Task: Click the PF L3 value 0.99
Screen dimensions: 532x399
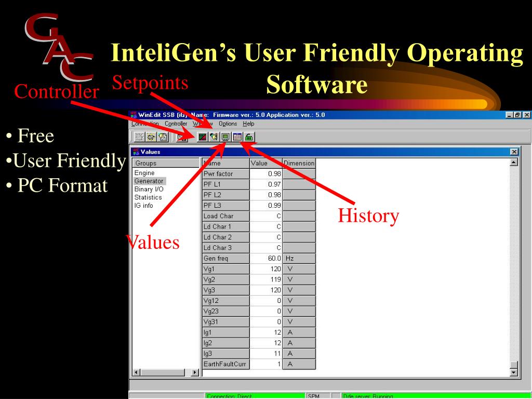Action: (x=266, y=206)
